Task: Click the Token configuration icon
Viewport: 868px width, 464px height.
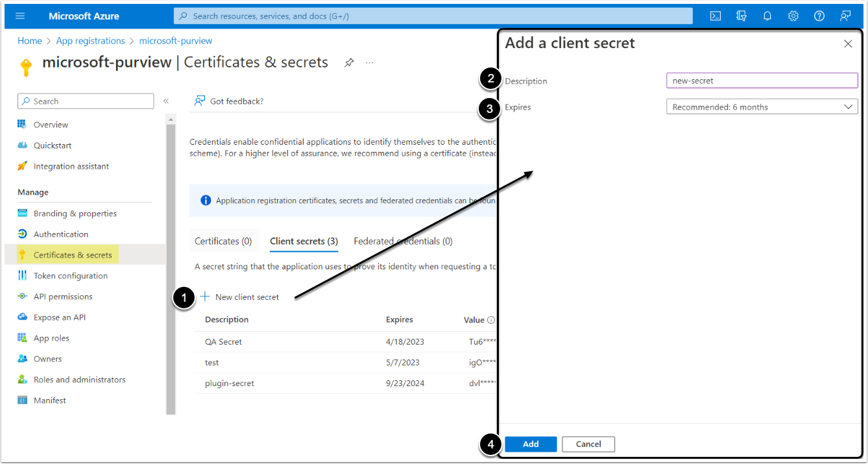Action: 22,276
